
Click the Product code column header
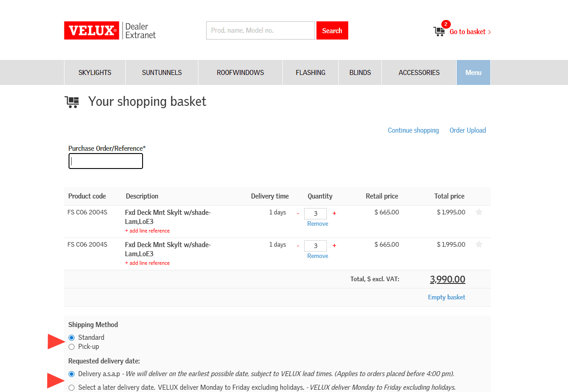coord(87,196)
